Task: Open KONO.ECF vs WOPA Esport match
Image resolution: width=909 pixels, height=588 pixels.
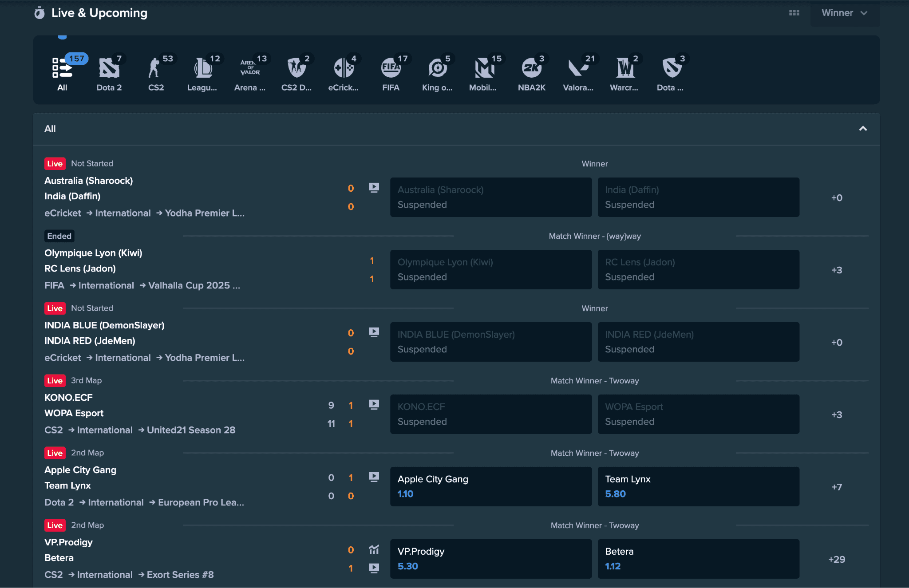Action: (74, 405)
